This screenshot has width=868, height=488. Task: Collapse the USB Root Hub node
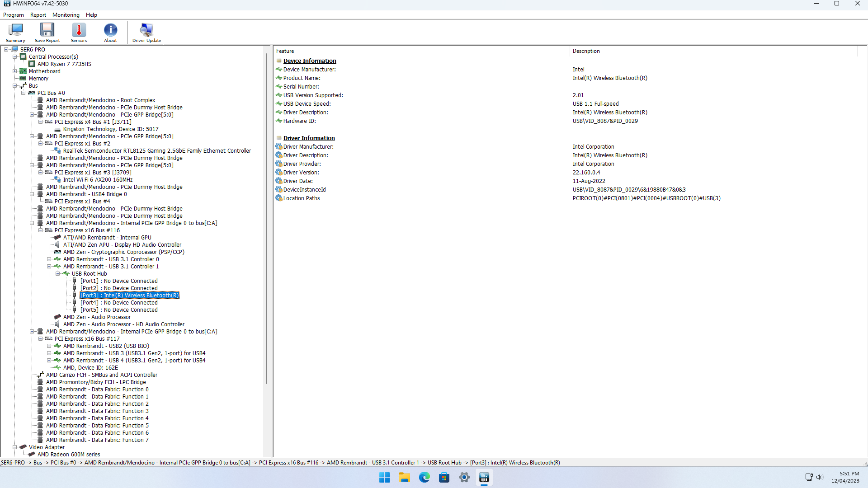coord(58,273)
